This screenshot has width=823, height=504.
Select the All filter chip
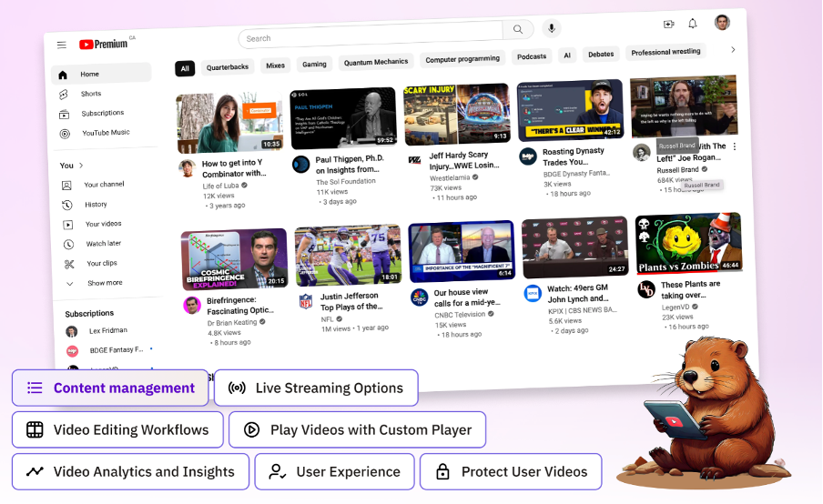click(x=185, y=69)
